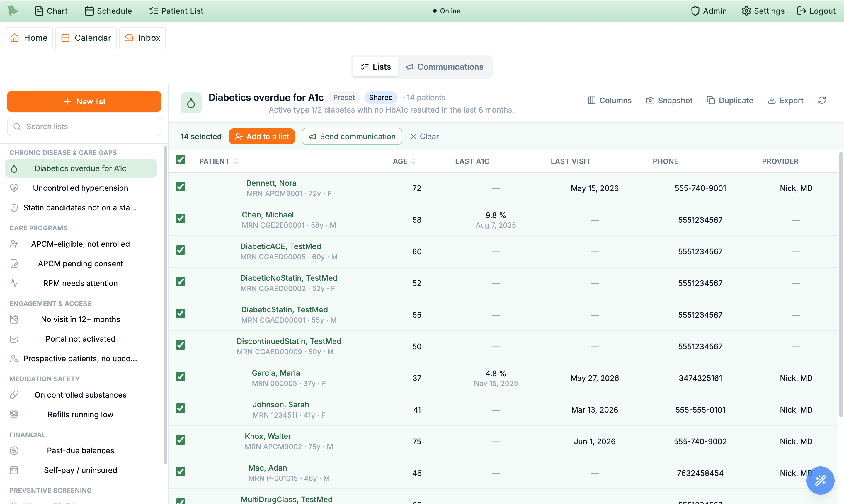Screen dimensions: 844x504
Task: Uncheck the select-all header checkbox
Action: [x=180, y=160]
